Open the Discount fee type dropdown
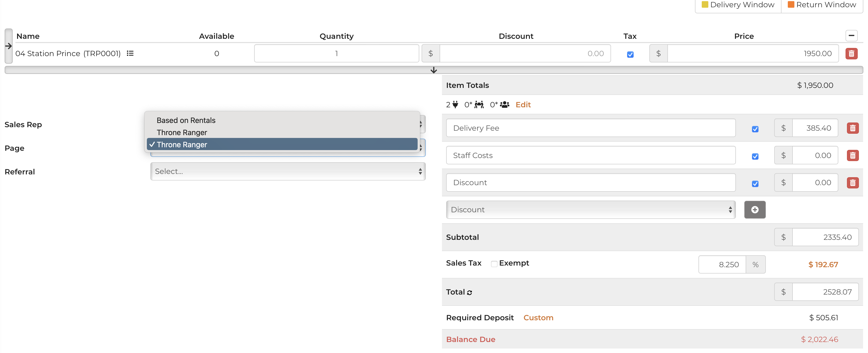 coord(590,209)
